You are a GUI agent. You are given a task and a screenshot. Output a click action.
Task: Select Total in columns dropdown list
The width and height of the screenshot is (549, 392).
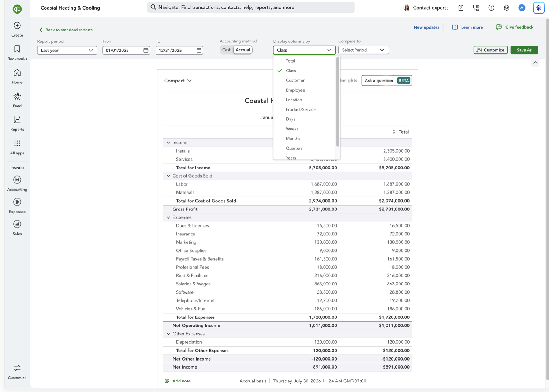tap(304, 61)
